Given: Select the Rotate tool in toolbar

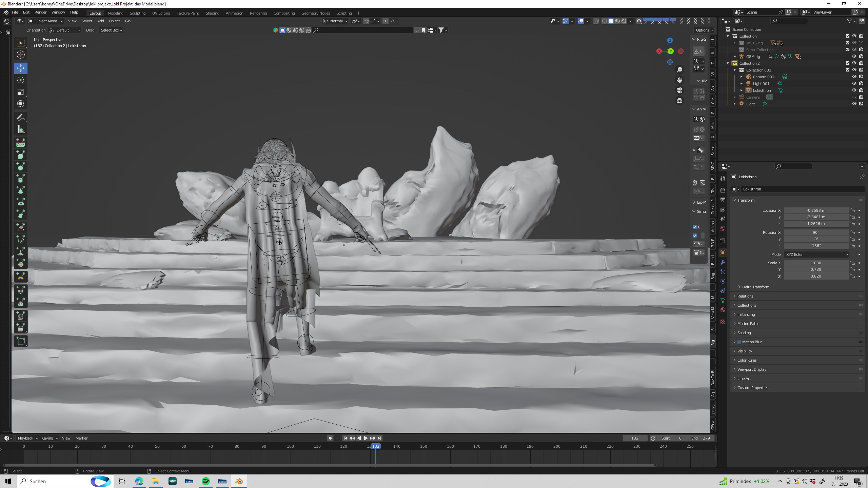Looking at the screenshot, I should pyautogui.click(x=21, y=80).
